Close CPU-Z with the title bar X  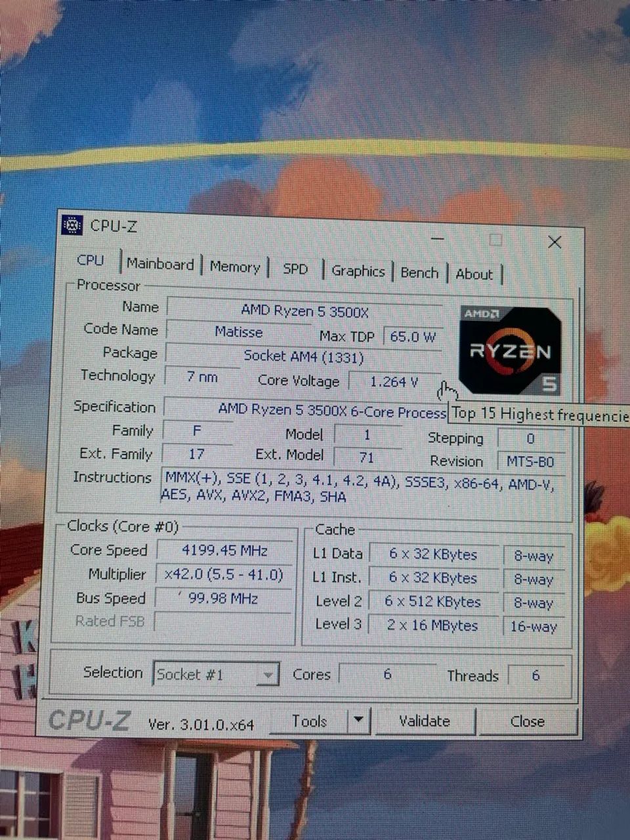pos(555,242)
